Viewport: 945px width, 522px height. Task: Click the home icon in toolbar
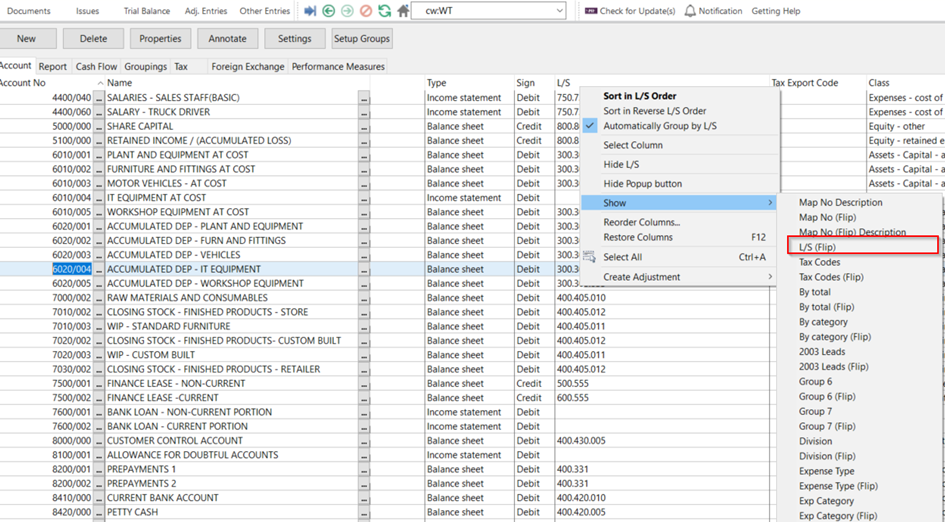403,11
